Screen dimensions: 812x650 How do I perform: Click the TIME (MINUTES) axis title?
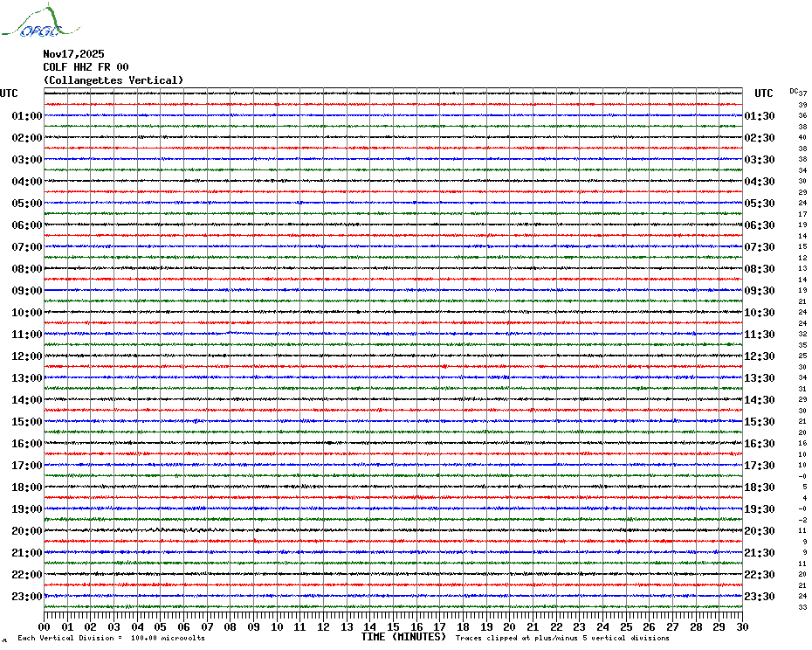[x=403, y=637]
